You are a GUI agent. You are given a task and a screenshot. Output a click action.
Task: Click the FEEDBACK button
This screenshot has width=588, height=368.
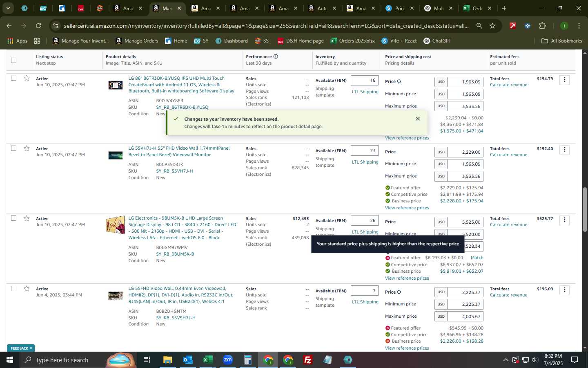pos(21,348)
